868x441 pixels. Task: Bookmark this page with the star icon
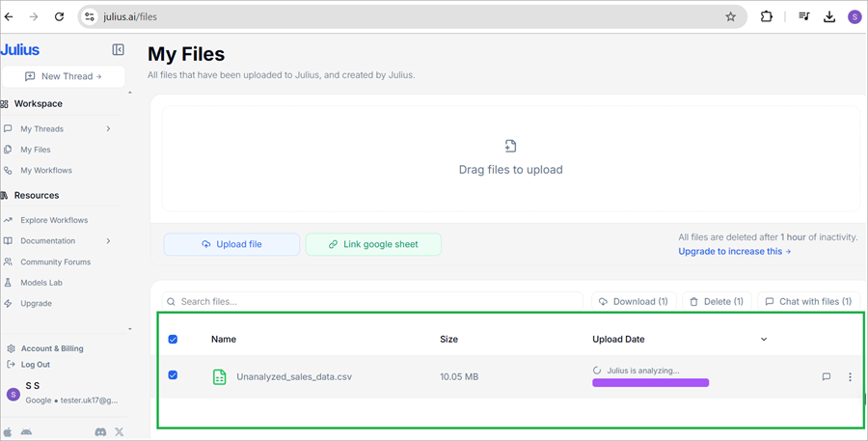(x=730, y=16)
